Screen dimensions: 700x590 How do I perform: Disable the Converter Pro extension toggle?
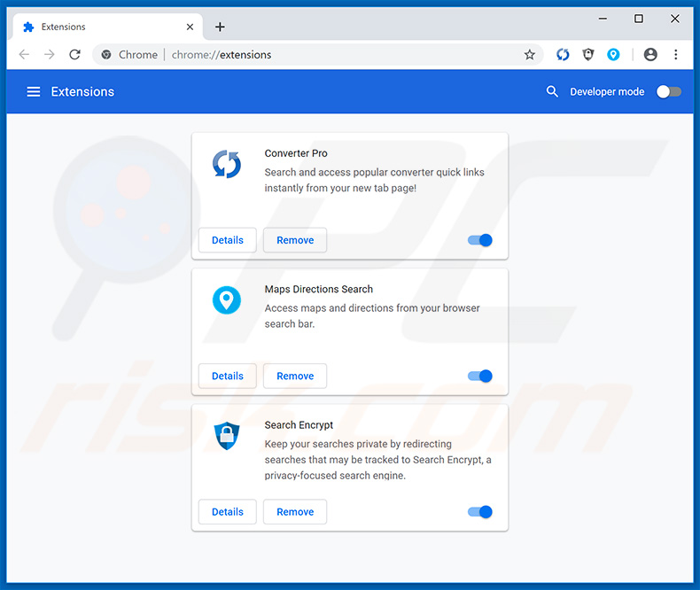click(480, 240)
